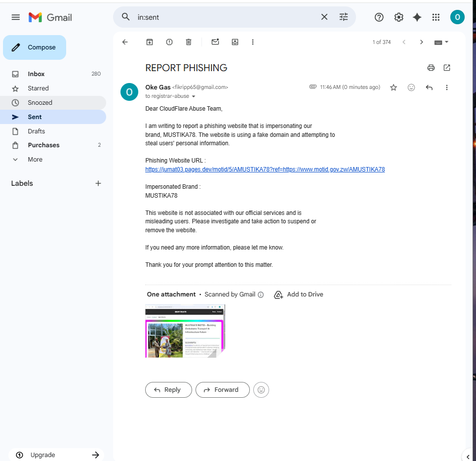Screen dimensions: 476x461
Task: Show side panel chevron
Action: click(x=468, y=457)
